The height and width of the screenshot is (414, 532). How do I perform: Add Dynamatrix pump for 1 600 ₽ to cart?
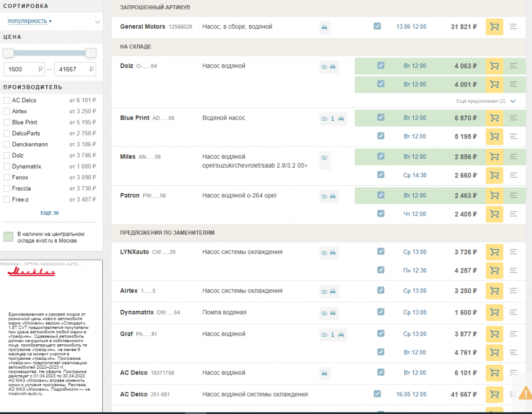[x=494, y=312]
